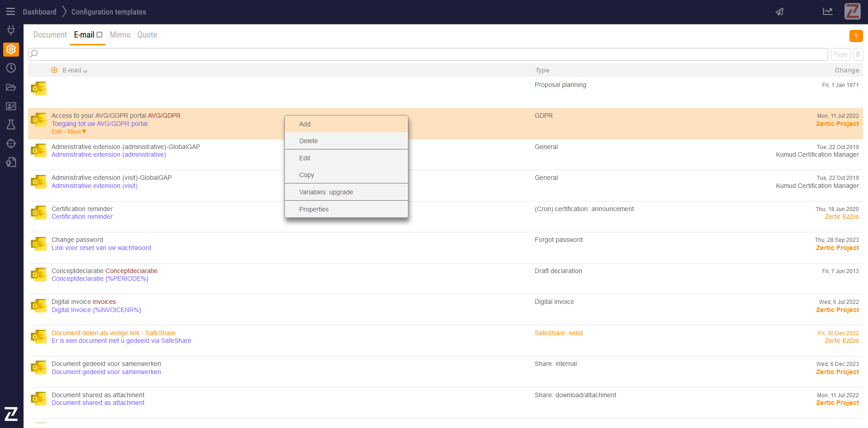Click the orange plus icon to add e-mail
Screen dimensions: 868x428
pyautogui.click(x=54, y=70)
